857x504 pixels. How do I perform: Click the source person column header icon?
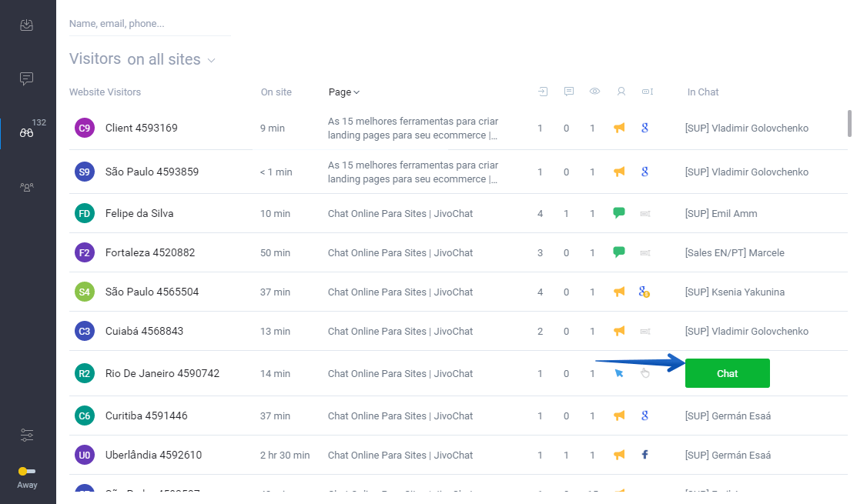621,92
